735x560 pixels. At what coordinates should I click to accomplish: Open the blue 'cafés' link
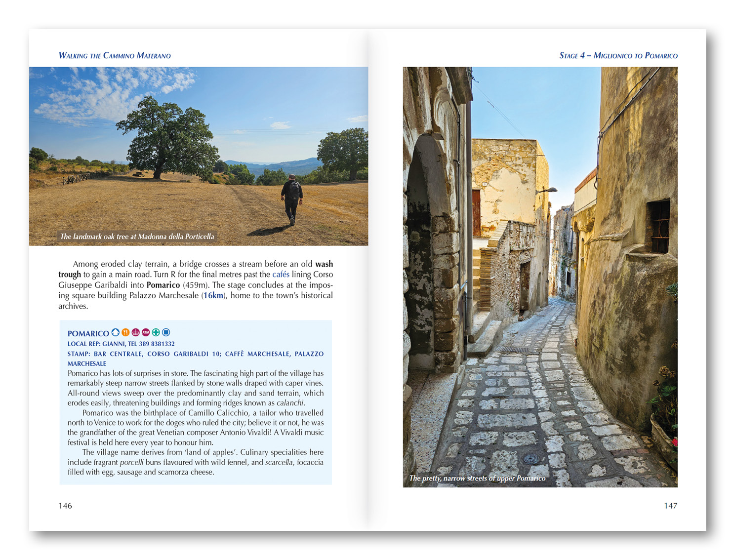281,275
